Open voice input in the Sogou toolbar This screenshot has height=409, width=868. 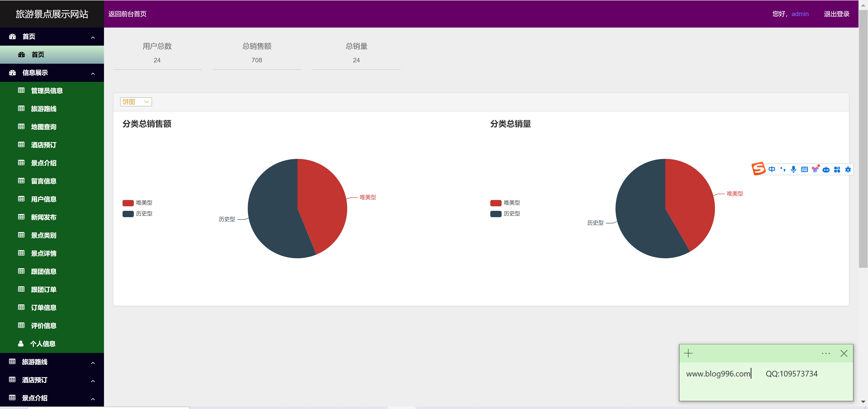click(794, 169)
